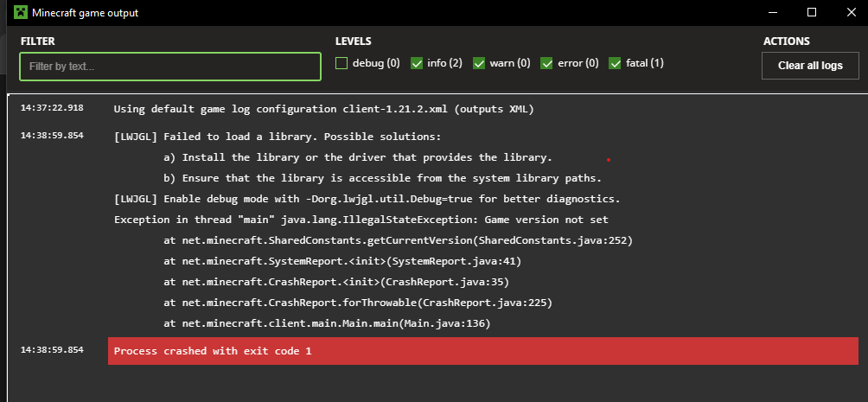The height and width of the screenshot is (402, 868).
Task: Click the 14:38:59.854 timestamp beside the LWJGL entry
Action: (x=52, y=135)
